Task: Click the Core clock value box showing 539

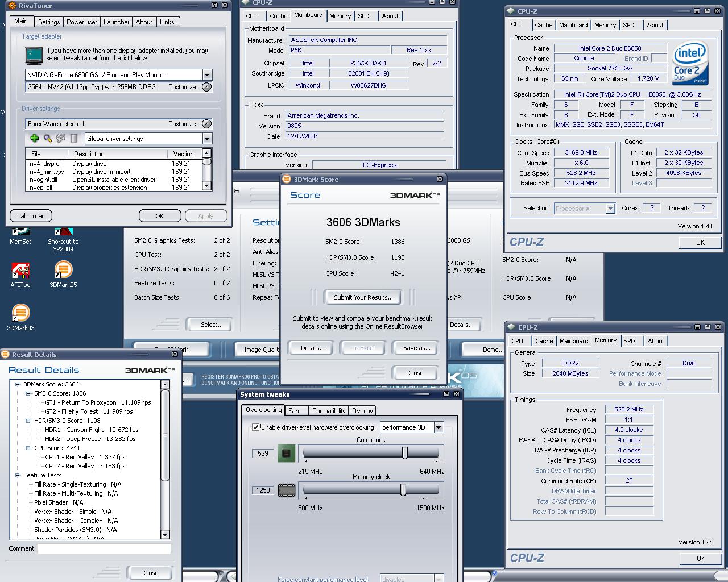Action: point(263,454)
